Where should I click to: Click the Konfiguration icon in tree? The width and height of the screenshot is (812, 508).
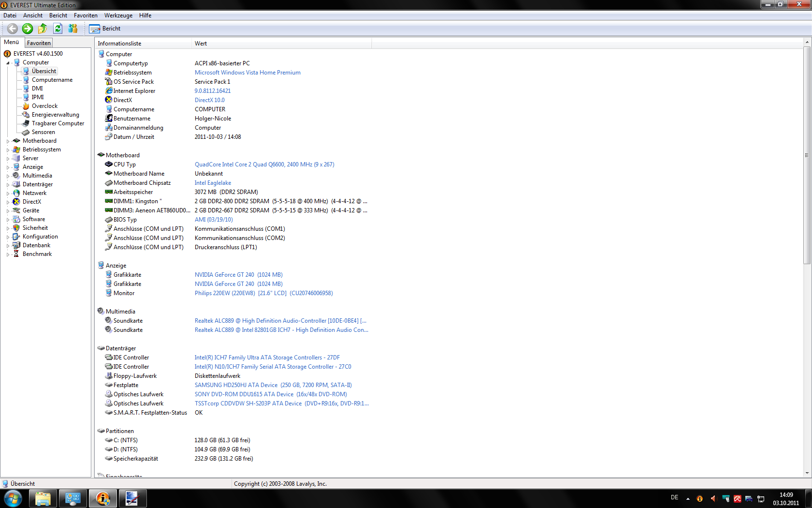click(x=16, y=237)
